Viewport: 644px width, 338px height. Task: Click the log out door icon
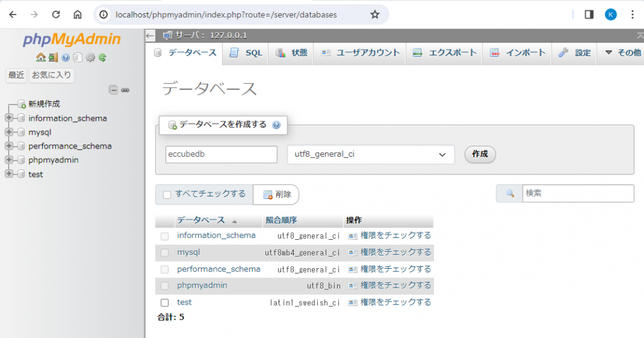coord(53,57)
